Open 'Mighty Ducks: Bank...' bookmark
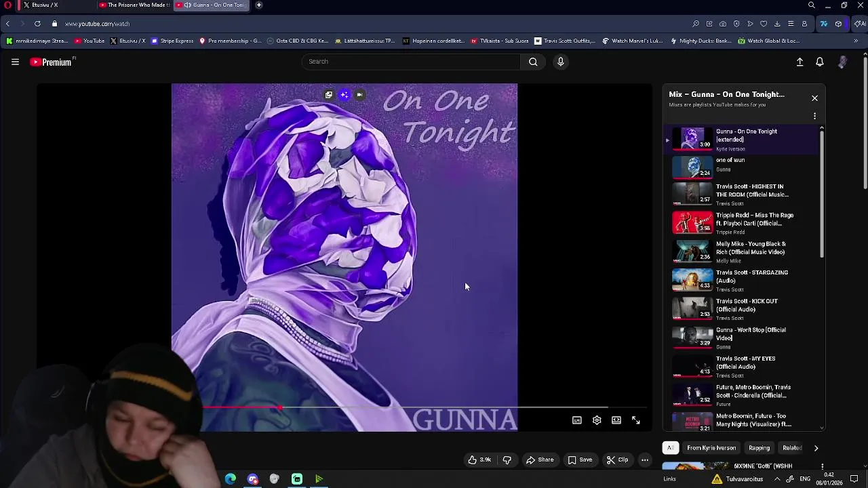Viewport: 868px width, 488px height. coord(701,41)
